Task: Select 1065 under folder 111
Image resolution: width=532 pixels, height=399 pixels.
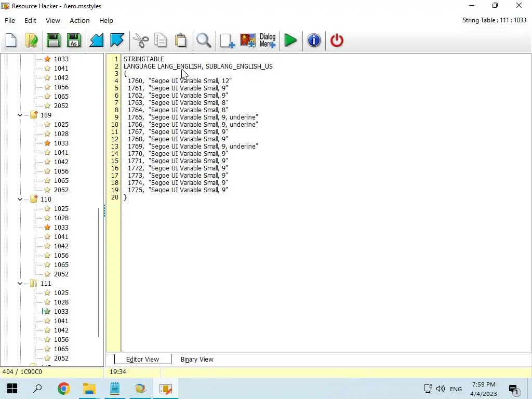Action: click(x=61, y=349)
